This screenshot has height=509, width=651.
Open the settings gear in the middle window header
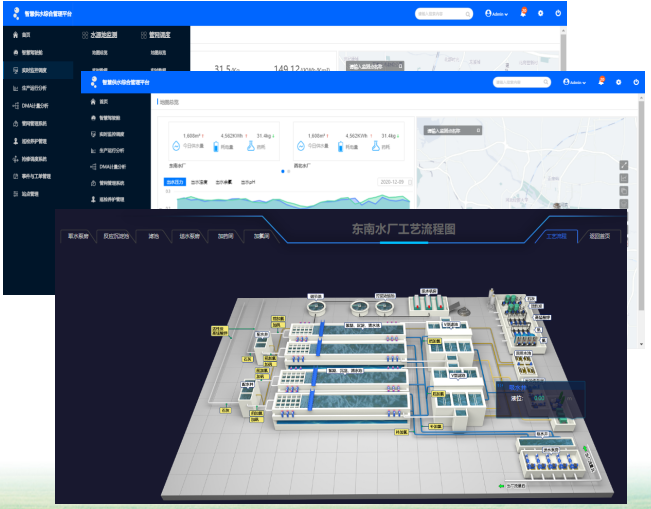619,82
